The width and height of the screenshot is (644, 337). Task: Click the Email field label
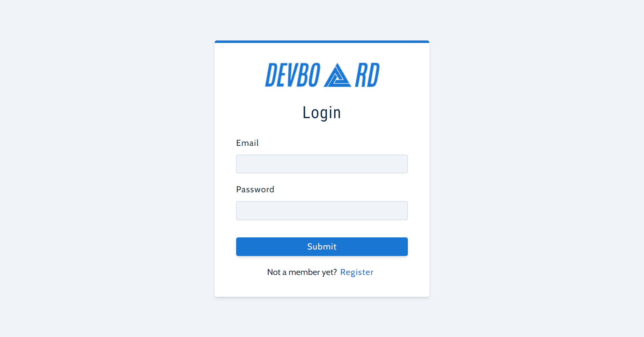click(x=247, y=143)
